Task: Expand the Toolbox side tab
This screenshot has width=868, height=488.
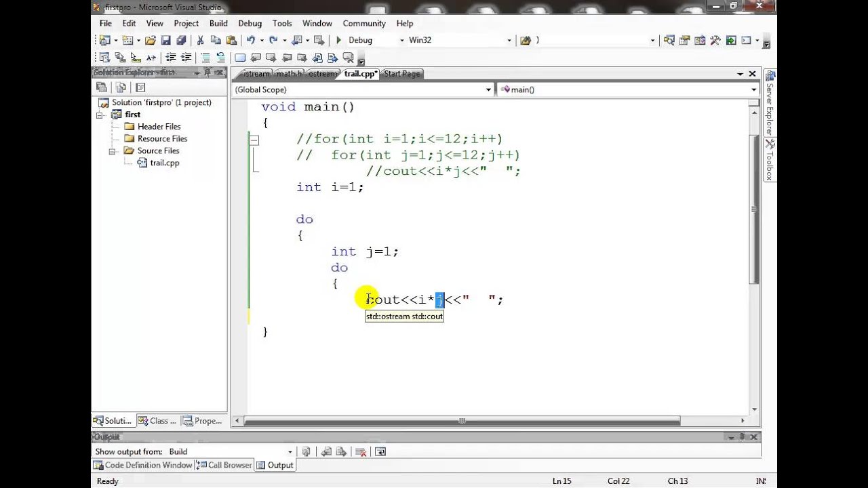Action: click(770, 160)
